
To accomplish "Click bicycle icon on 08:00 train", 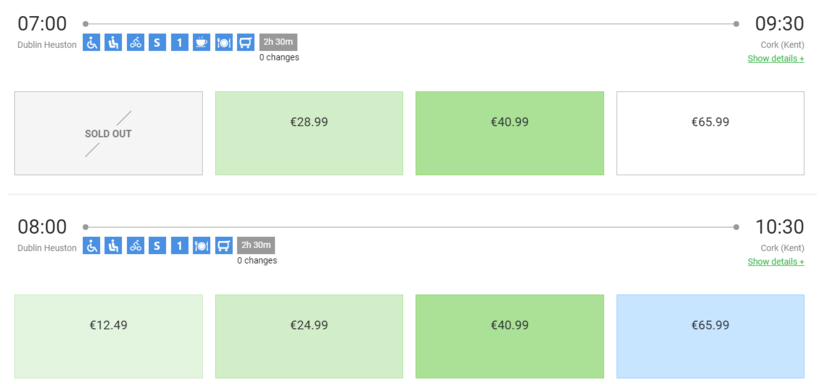I will [135, 245].
